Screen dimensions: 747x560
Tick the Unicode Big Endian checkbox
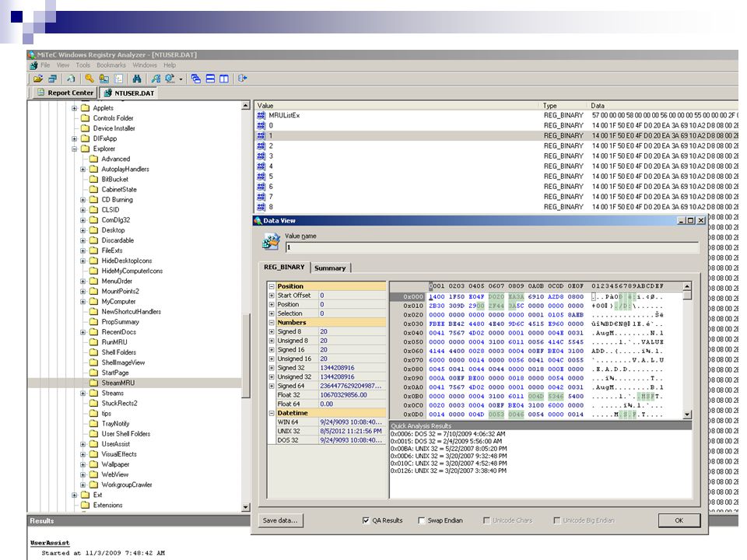[556, 520]
